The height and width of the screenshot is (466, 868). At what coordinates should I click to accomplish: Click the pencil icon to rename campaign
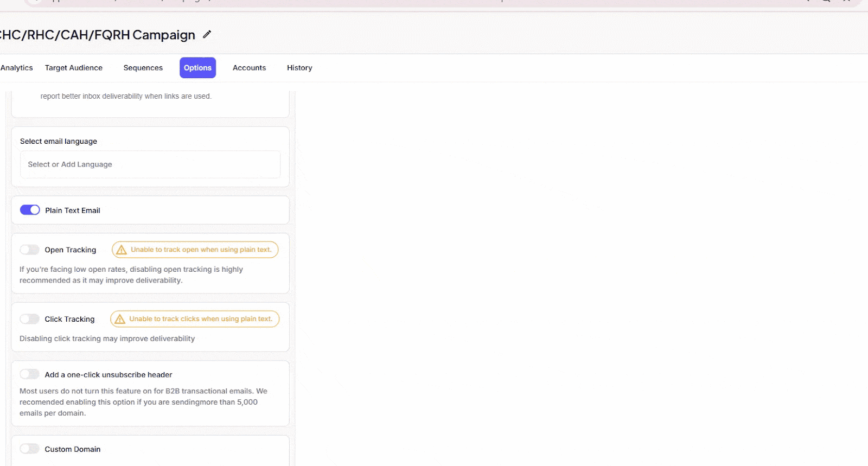[207, 35]
